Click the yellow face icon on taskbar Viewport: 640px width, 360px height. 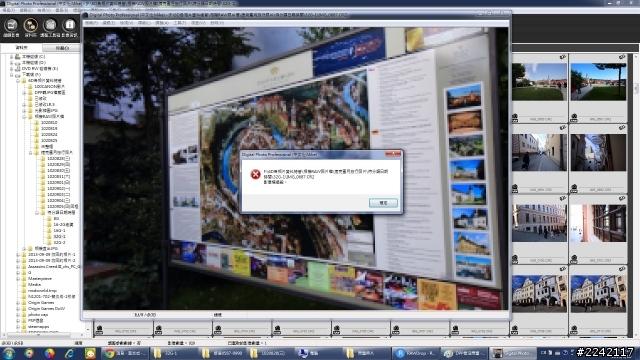90,353
